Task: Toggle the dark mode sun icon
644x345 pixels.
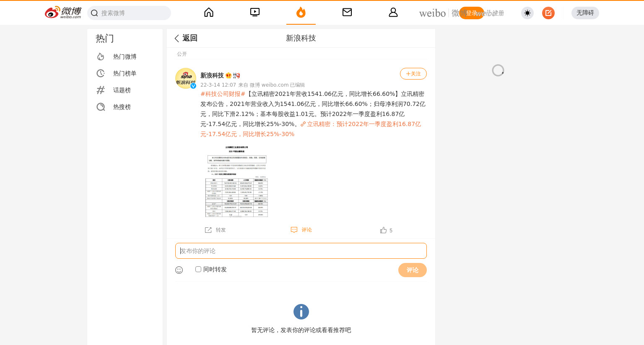Action: click(527, 13)
